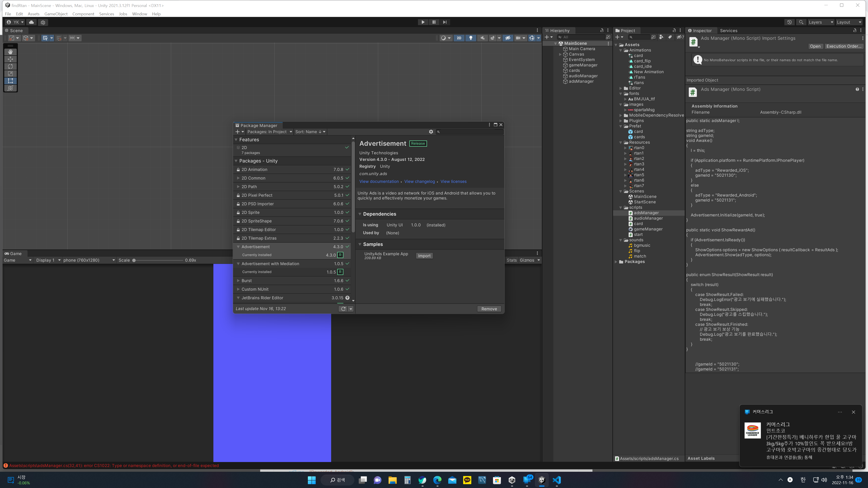Open Windows Start menu
868x488 pixels.
pyautogui.click(x=312, y=480)
